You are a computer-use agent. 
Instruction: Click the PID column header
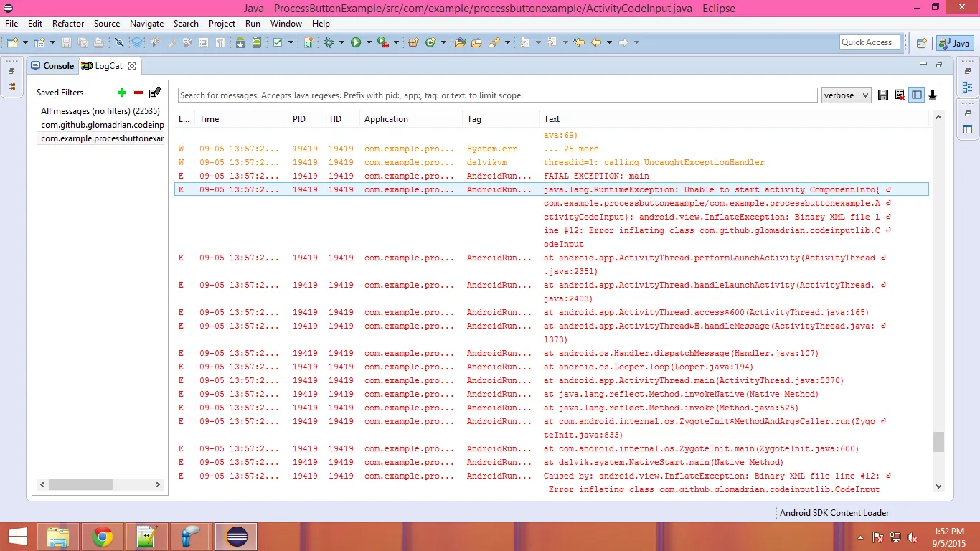[307, 119]
